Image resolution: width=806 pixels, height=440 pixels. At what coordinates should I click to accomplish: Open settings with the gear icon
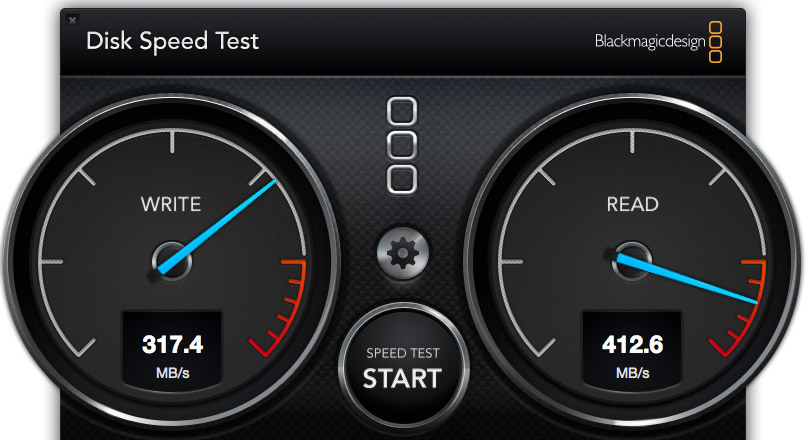tap(402, 253)
